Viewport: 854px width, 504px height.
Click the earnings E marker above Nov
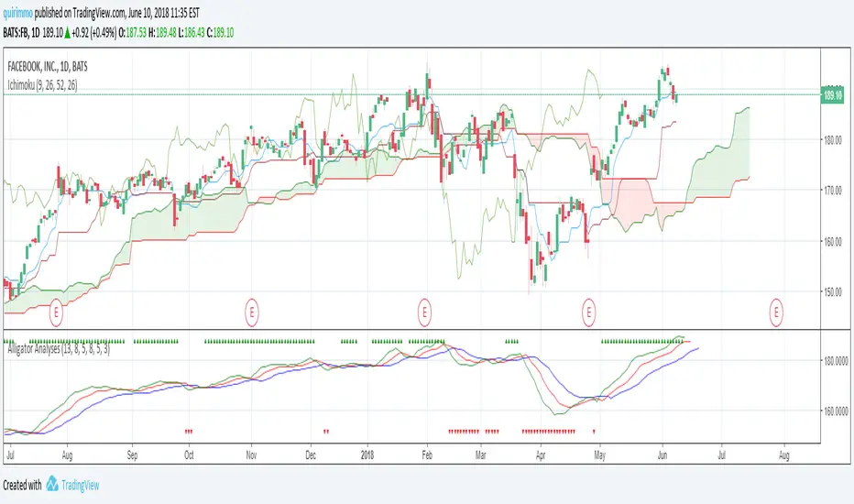coord(251,312)
